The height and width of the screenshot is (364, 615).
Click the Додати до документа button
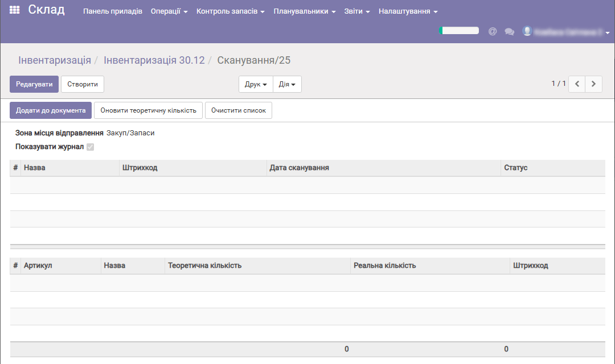tap(51, 110)
